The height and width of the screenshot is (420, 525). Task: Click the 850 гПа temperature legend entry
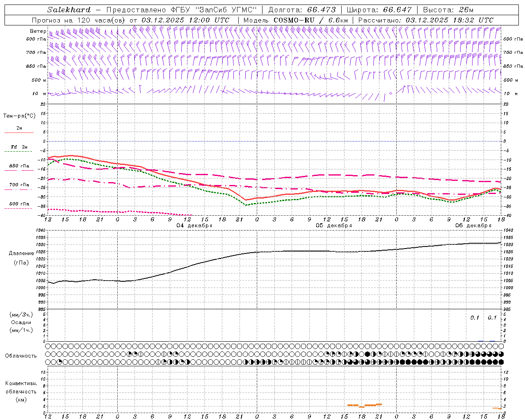pos(19,166)
